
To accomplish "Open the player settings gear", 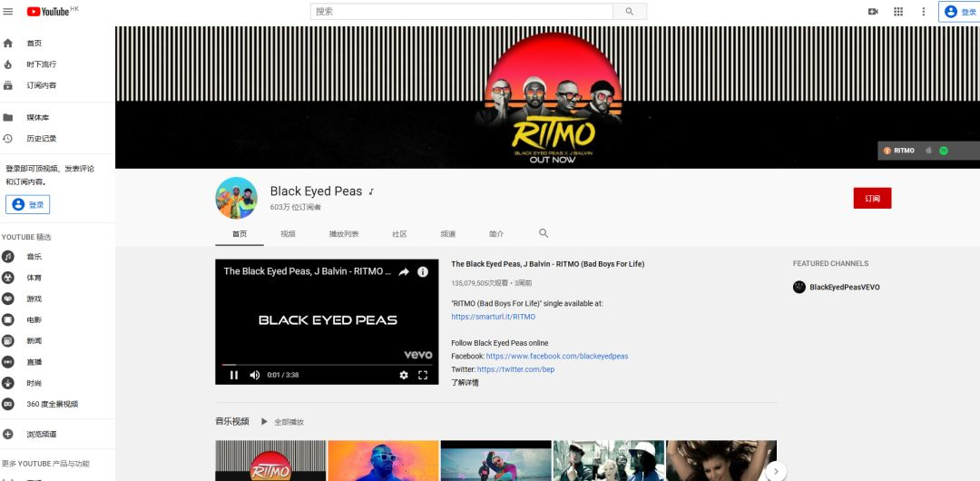I will (x=404, y=376).
